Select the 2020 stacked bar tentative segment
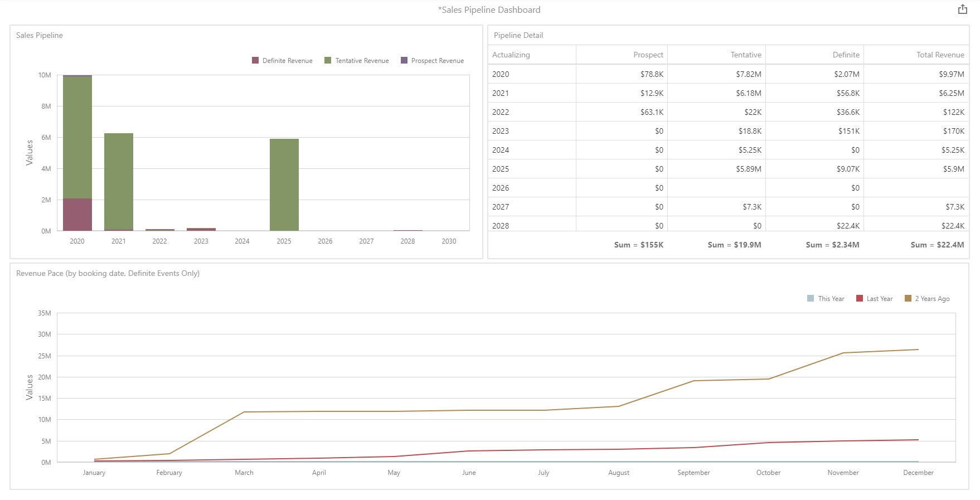Screen dimensions: 980x500 coord(77,137)
